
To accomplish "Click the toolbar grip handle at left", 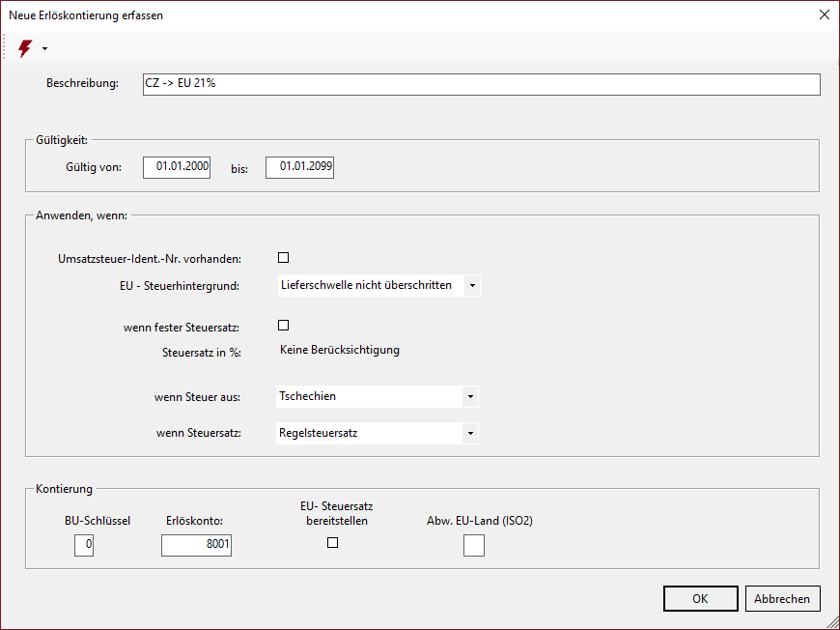I will 6,48.
